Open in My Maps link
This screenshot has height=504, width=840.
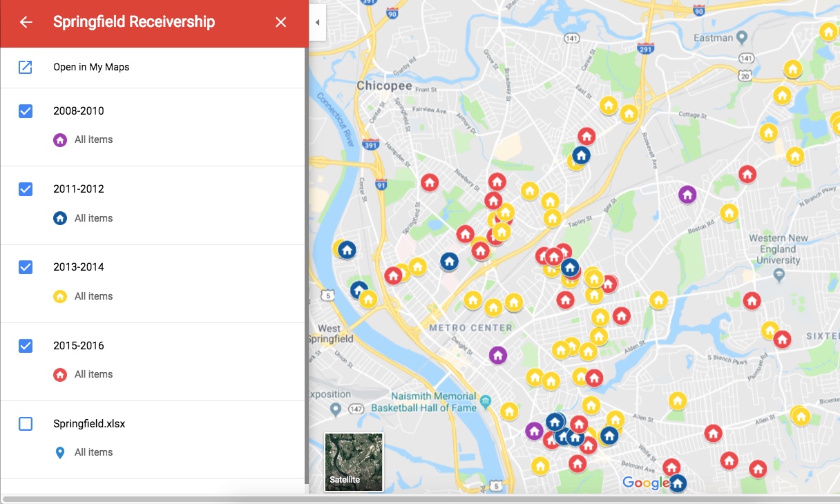(91, 67)
